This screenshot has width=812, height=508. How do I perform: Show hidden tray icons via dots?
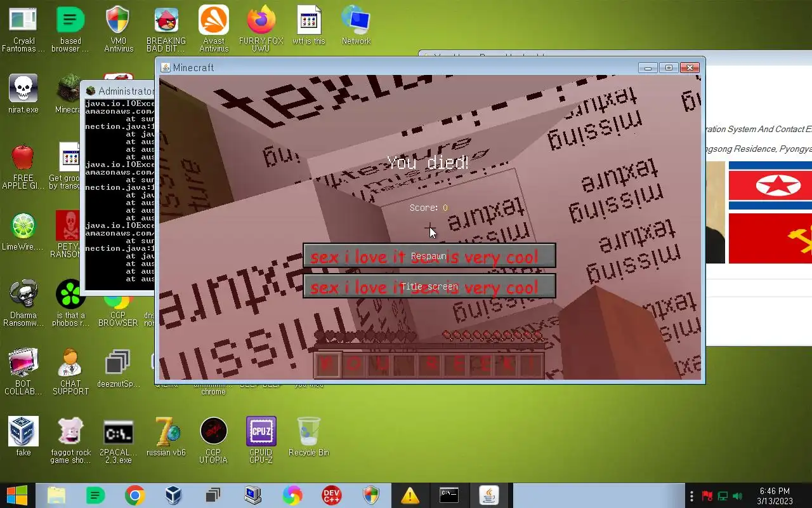pyautogui.click(x=691, y=496)
